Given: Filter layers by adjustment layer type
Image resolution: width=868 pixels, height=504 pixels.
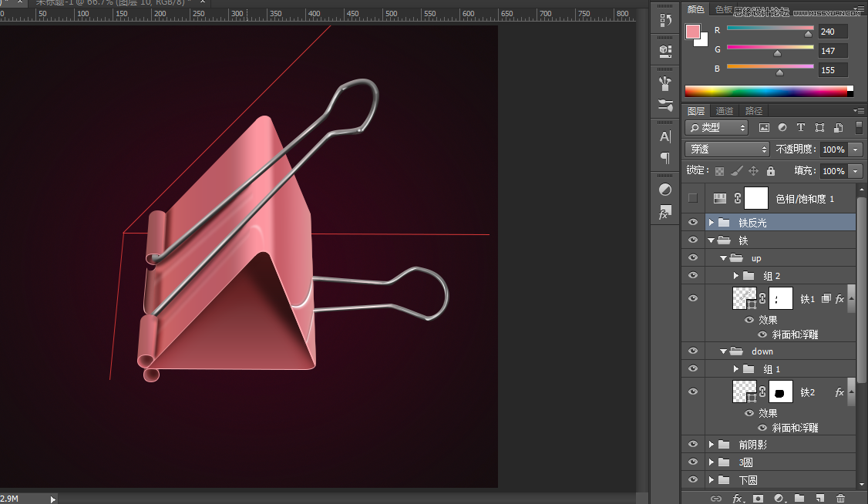Looking at the screenshot, I should 782,128.
